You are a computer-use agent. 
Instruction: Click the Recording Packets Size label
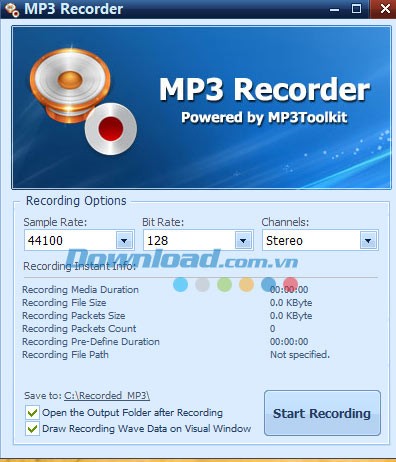click(74, 315)
